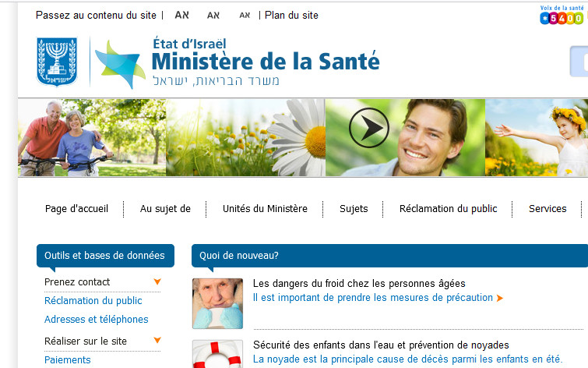Select the smallest font size icon
Viewport: 588px width, 368px height.
[245, 16]
